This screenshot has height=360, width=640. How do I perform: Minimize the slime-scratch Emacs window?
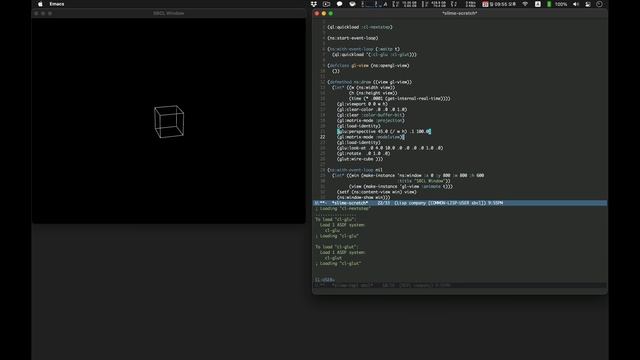coord(324,13)
